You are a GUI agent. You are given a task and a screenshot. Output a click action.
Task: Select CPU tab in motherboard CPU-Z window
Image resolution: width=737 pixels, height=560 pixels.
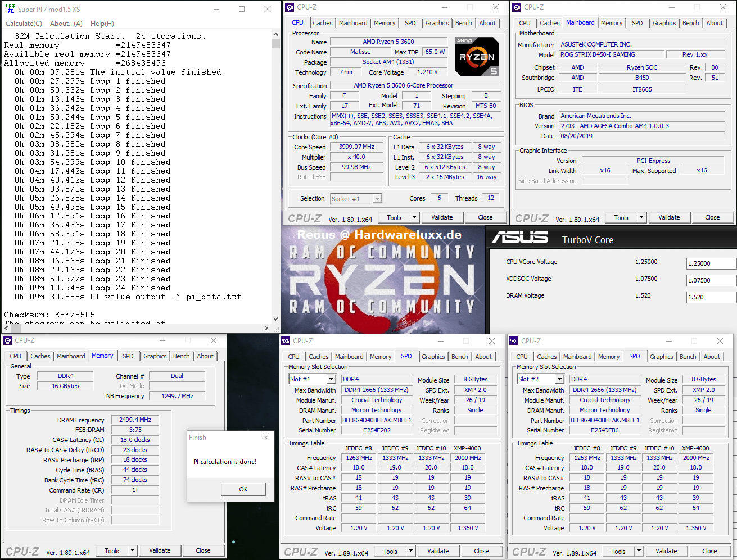[x=525, y=23]
